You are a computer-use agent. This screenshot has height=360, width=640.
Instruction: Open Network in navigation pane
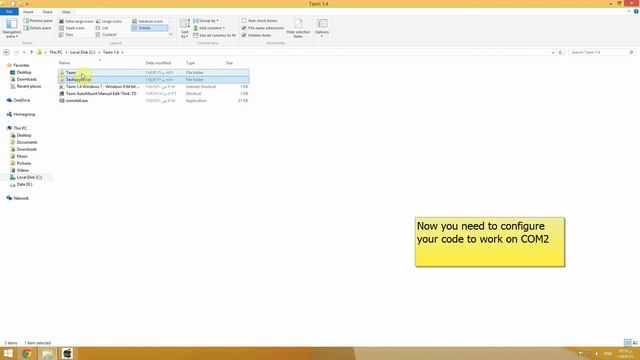(21, 198)
